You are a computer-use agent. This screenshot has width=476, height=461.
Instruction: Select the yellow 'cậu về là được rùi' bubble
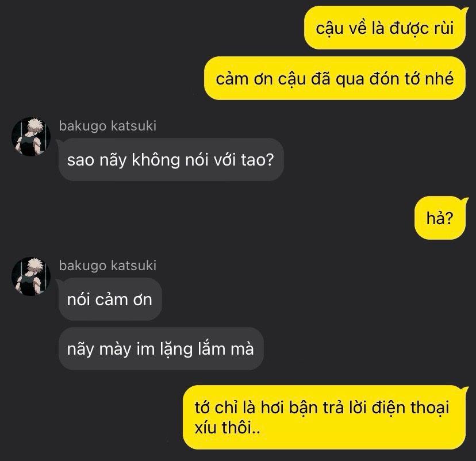[385, 28]
